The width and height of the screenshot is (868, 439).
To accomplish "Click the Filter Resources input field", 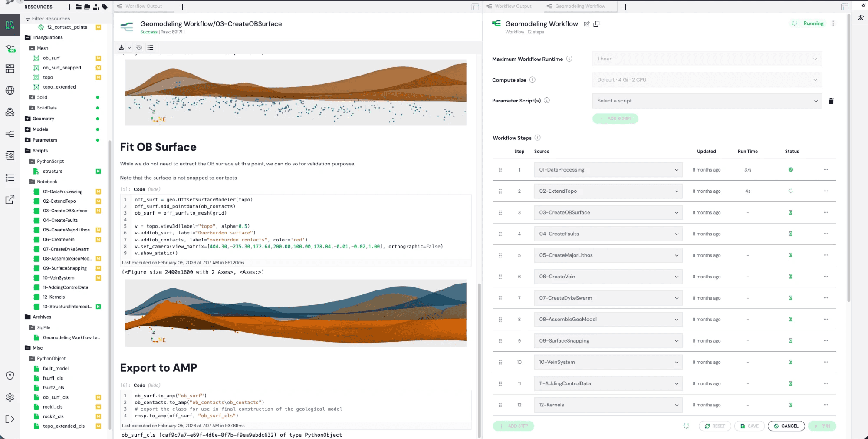I will coord(66,19).
